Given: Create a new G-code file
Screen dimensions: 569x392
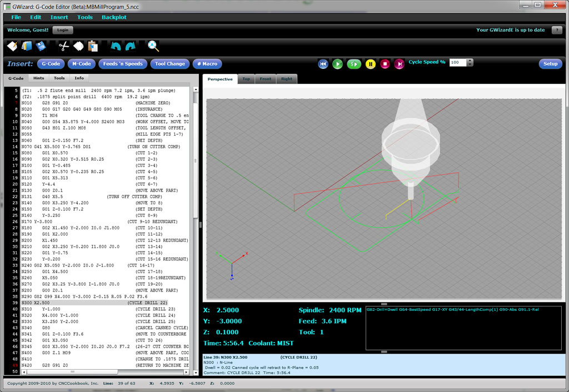Looking at the screenshot, I should click(x=12, y=46).
